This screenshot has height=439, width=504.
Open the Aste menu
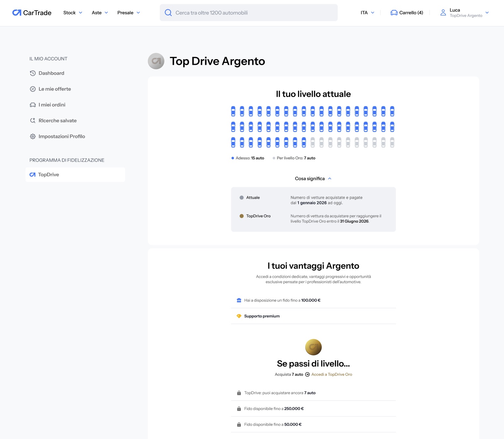click(x=99, y=13)
